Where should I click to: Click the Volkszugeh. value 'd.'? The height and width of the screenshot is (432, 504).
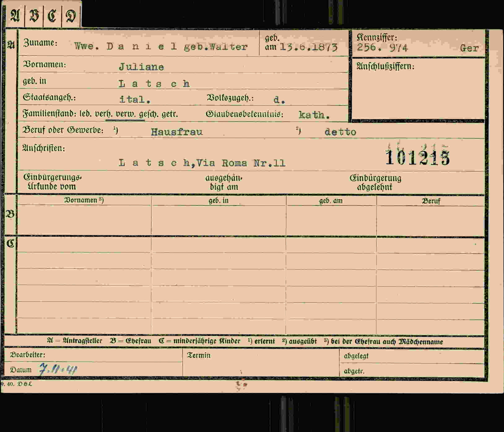279,100
